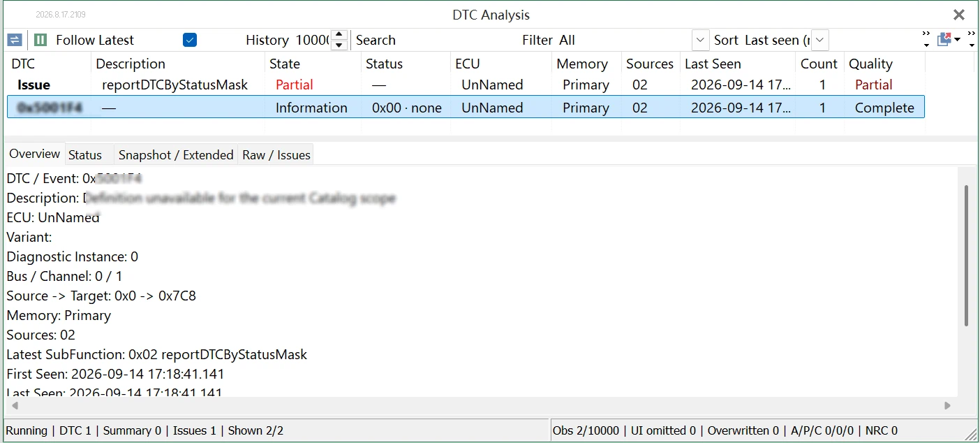Expand the rightmost toolbar overflow chevron
The height and width of the screenshot is (443, 980).
[x=971, y=40]
